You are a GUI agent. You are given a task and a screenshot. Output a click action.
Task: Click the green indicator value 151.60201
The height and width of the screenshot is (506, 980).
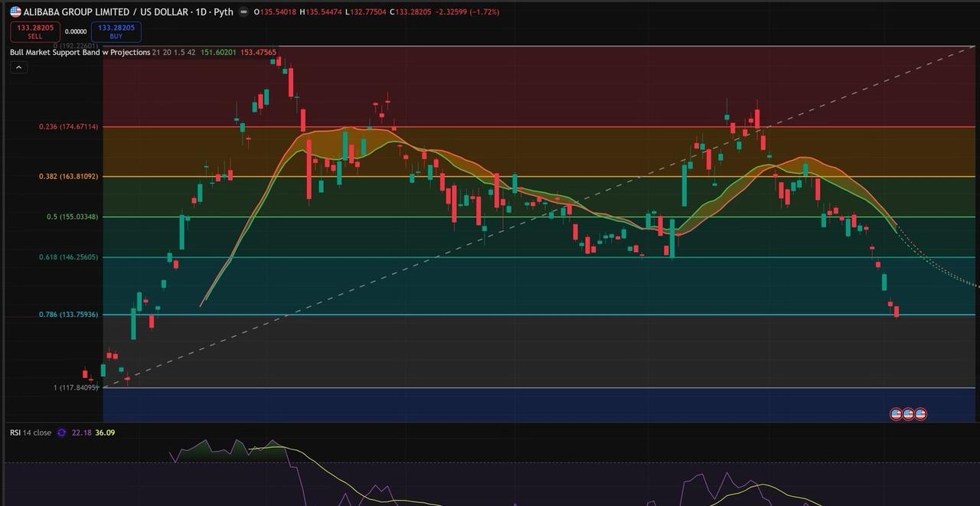(x=218, y=52)
